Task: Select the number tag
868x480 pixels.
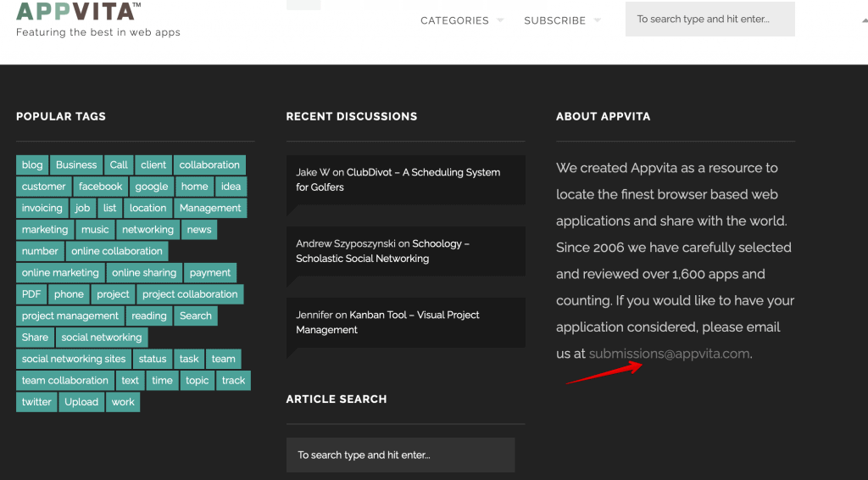Action: (40, 251)
